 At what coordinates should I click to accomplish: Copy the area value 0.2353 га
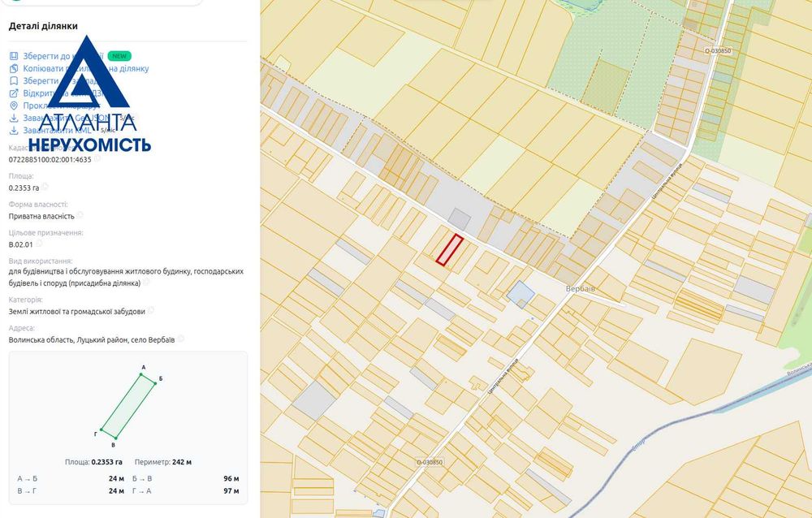[x=45, y=187]
